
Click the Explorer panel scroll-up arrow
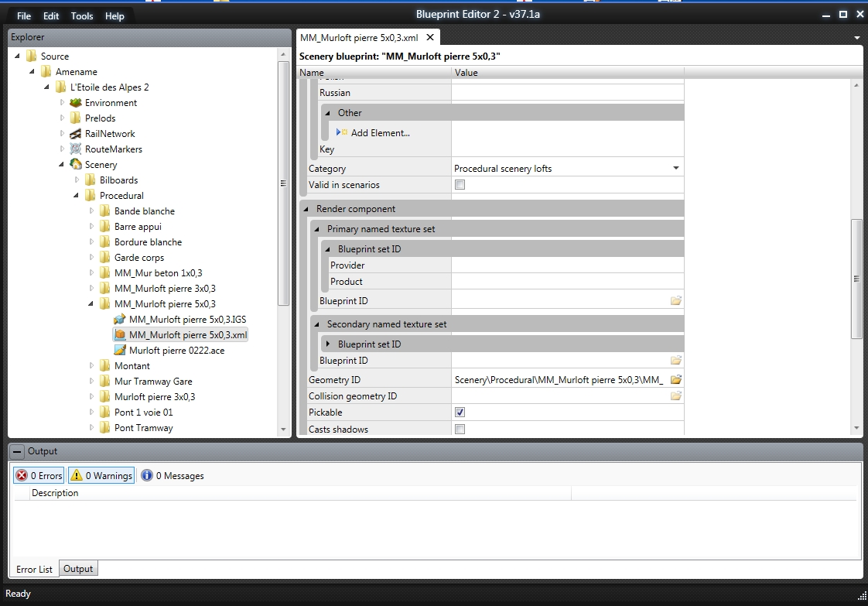283,54
